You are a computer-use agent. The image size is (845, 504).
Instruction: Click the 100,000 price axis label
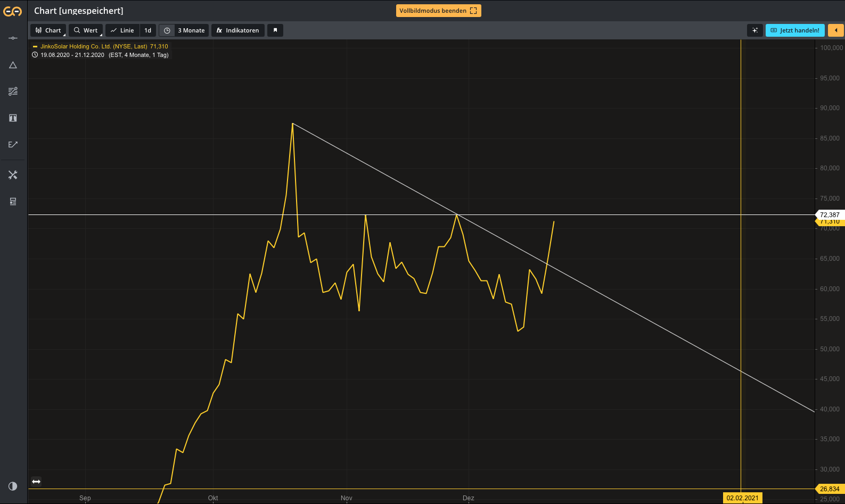pyautogui.click(x=831, y=48)
